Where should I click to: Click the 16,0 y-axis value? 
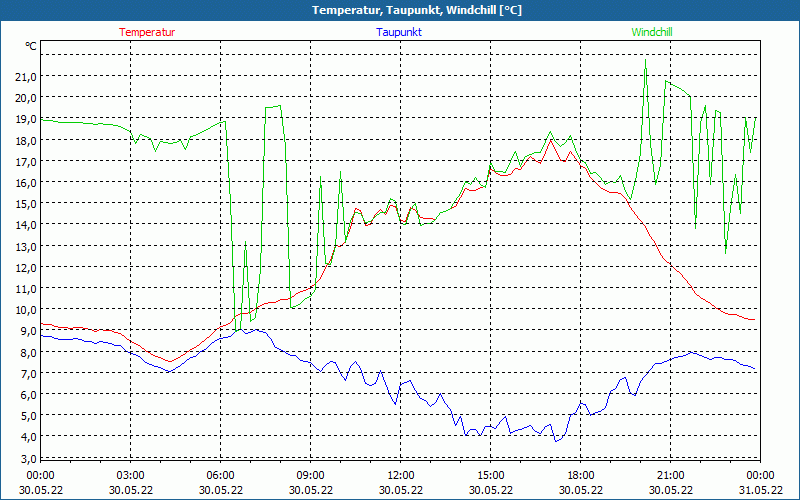pyautogui.click(x=26, y=183)
